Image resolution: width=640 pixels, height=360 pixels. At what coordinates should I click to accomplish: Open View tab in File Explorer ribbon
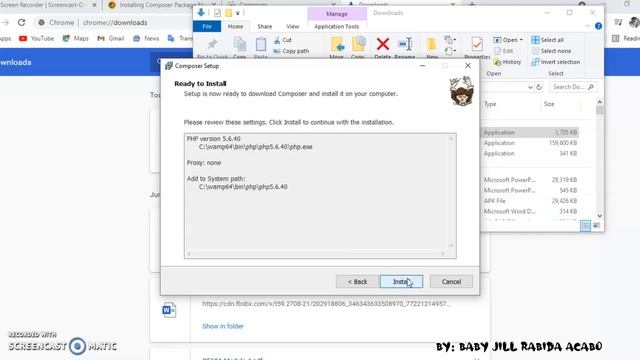(x=292, y=27)
